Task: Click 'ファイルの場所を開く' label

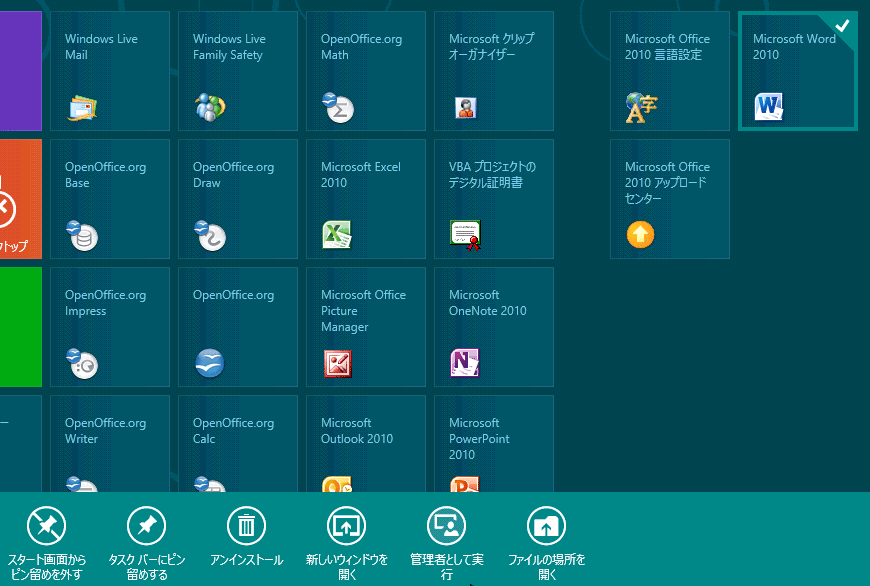Action: 547,567
